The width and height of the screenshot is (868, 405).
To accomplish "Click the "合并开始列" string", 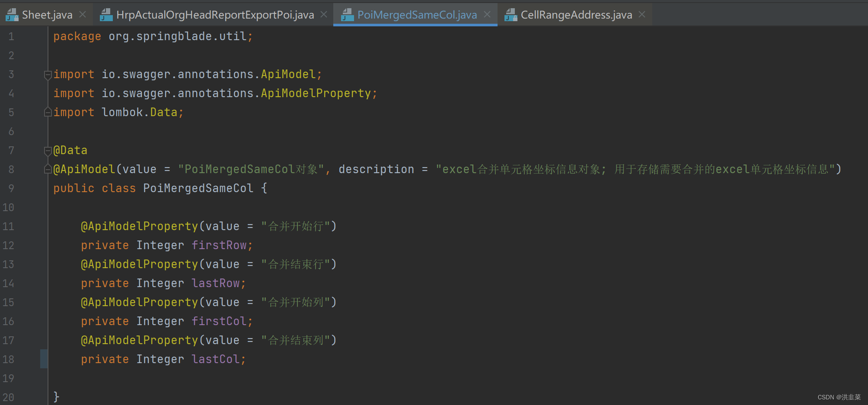I will (296, 303).
